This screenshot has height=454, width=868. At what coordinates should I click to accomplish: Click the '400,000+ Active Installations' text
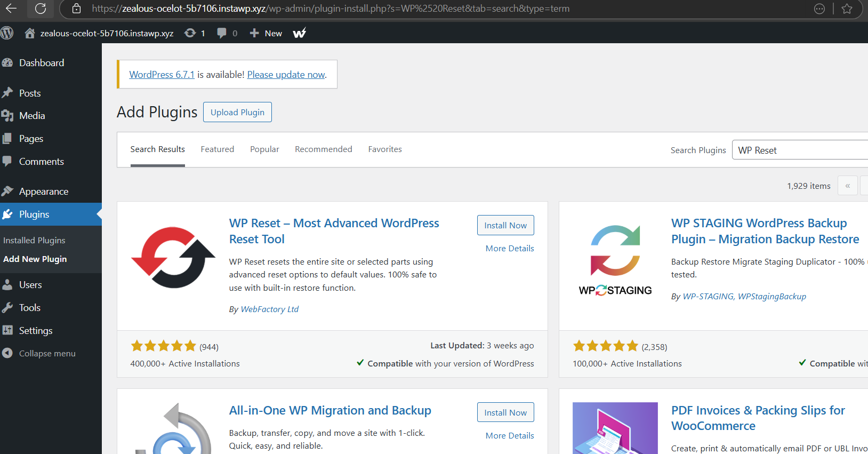click(x=185, y=364)
